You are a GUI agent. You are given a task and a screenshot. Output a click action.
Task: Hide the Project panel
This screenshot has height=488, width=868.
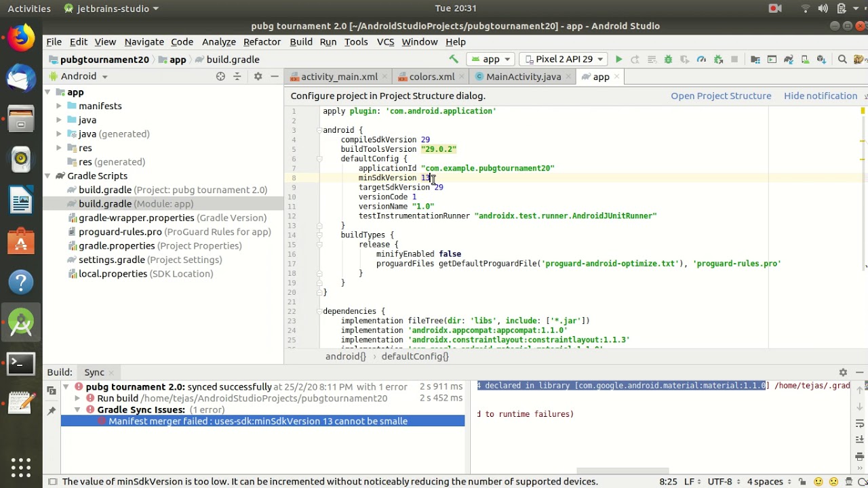[275, 77]
